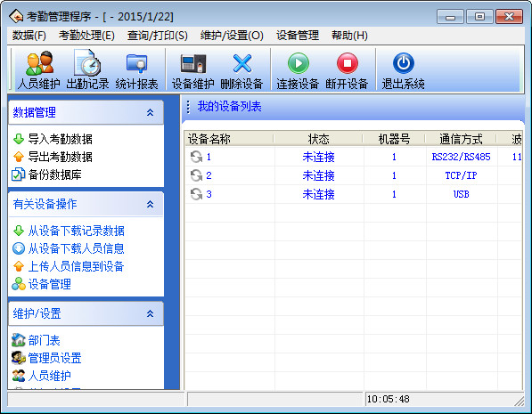Image resolution: width=532 pixels, height=414 pixels.
Task: Select the USB cell
Action: [461, 194]
